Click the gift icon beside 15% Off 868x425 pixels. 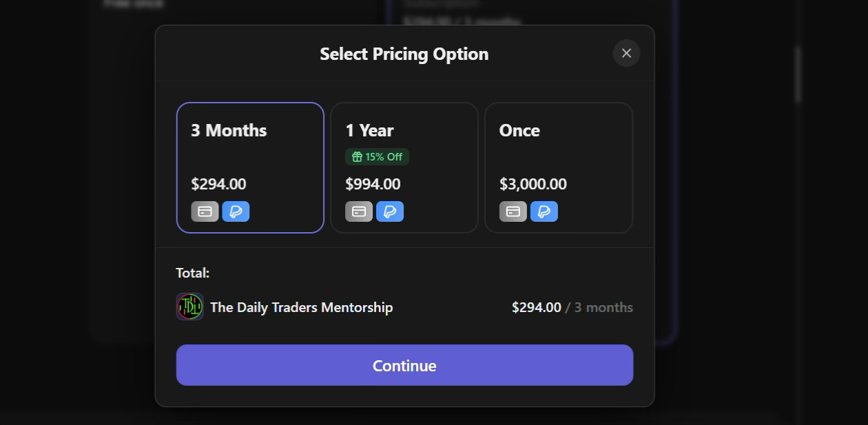[357, 157]
